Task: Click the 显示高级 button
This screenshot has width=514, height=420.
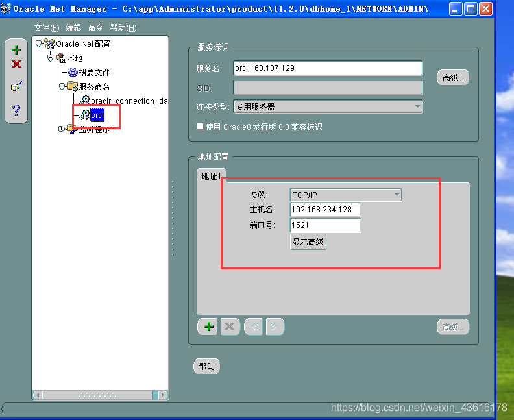Action: coord(308,242)
